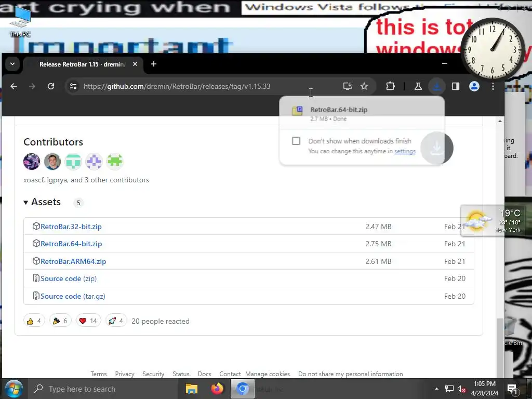Open the Status footer link

click(181, 374)
